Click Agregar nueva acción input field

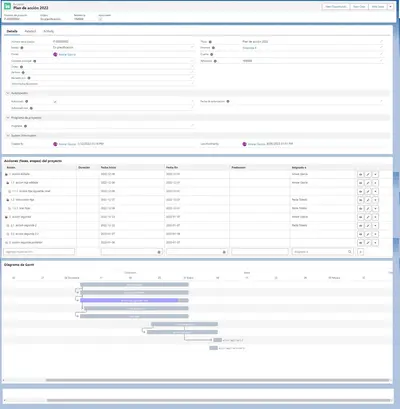pyautogui.click(x=39, y=252)
